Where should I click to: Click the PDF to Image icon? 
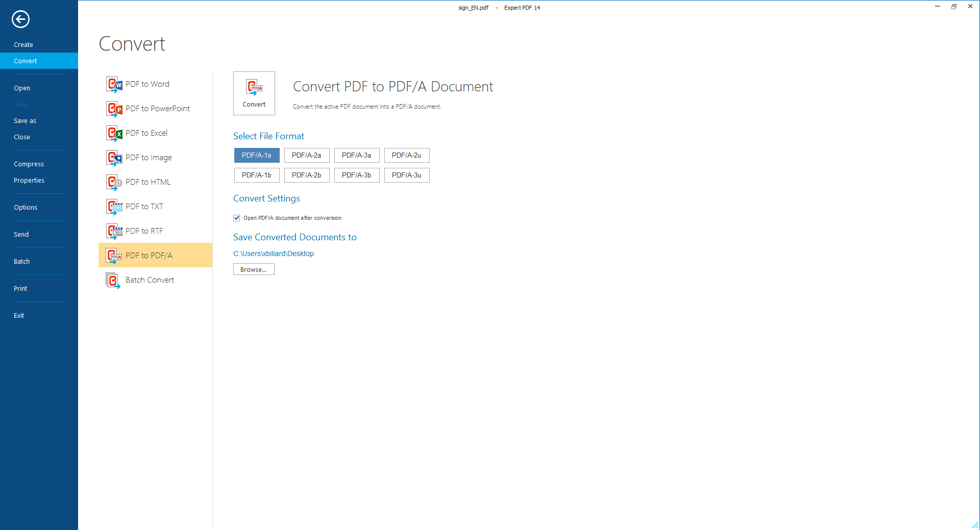114,158
